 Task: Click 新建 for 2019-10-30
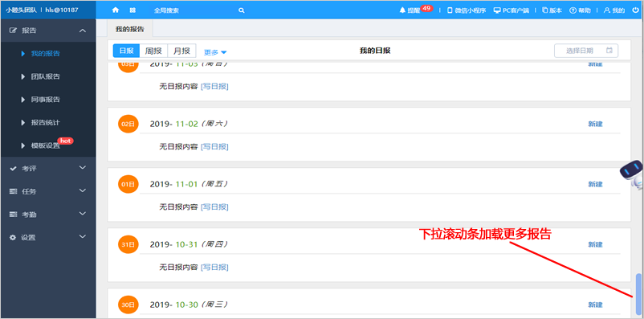[x=595, y=305]
